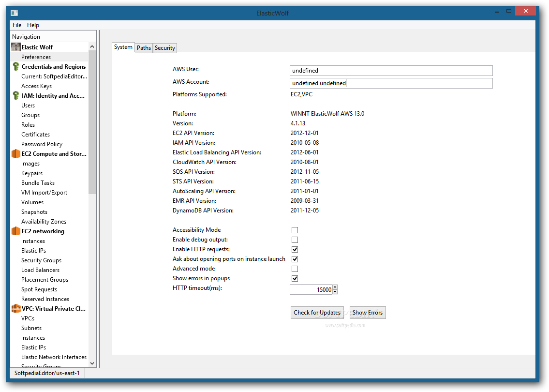Screen dimensions: 549x392
Task: Enable Advanced mode checkbox
Action: (x=295, y=269)
